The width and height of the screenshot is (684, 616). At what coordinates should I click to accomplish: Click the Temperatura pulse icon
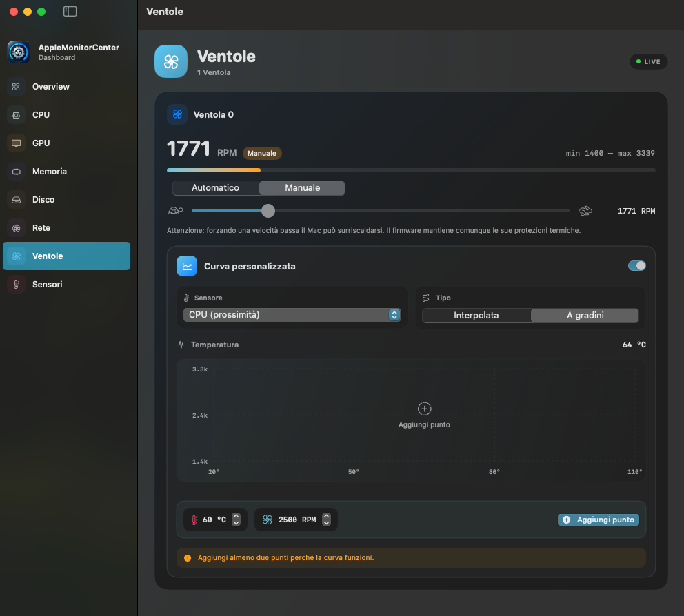tap(181, 345)
